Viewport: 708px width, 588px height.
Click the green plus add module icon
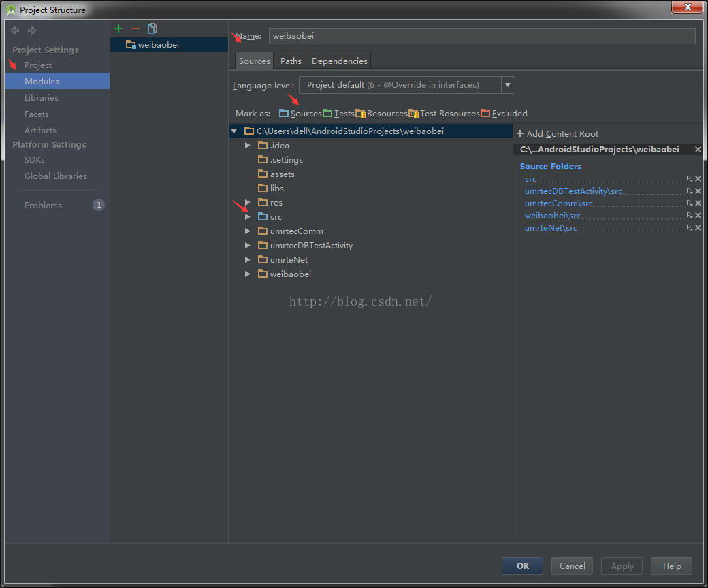(118, 29)
